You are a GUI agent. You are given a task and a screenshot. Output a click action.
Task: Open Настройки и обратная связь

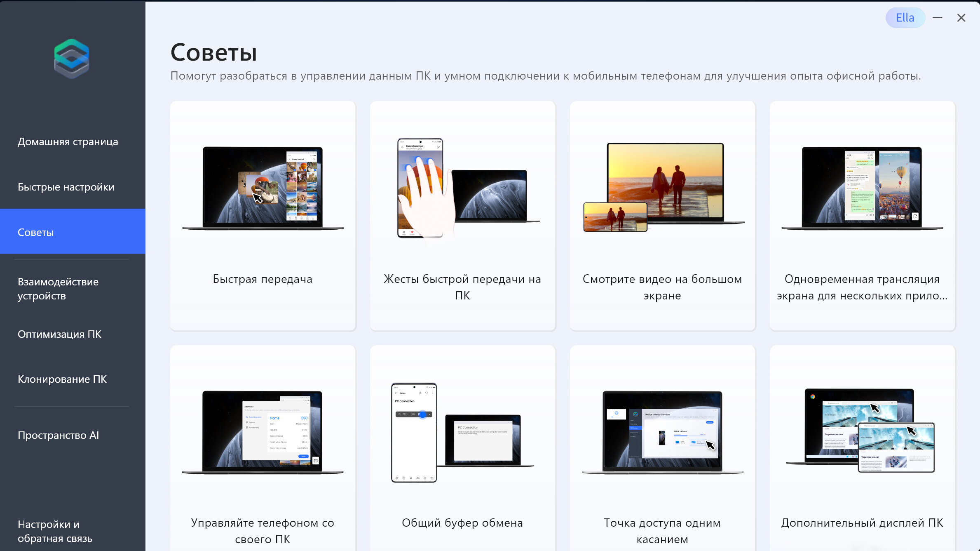coord(54,531)
